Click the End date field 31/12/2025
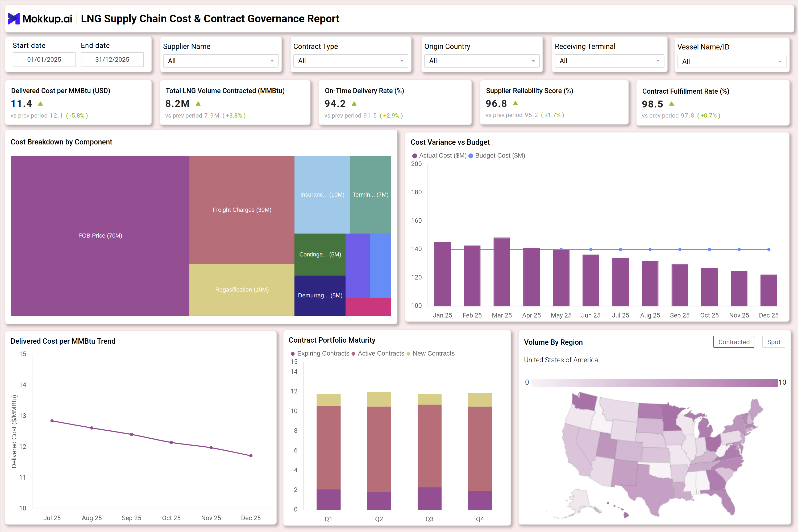This screenshot has height=532, width=798. [x=112, y=59]
